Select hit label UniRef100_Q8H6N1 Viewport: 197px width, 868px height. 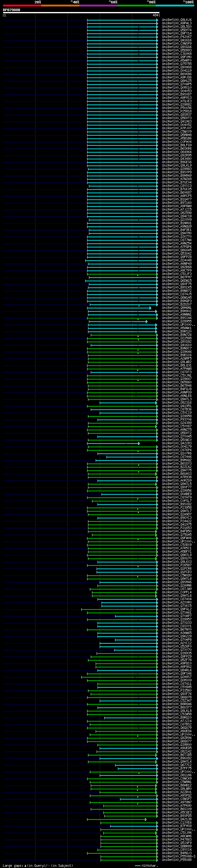177,308
